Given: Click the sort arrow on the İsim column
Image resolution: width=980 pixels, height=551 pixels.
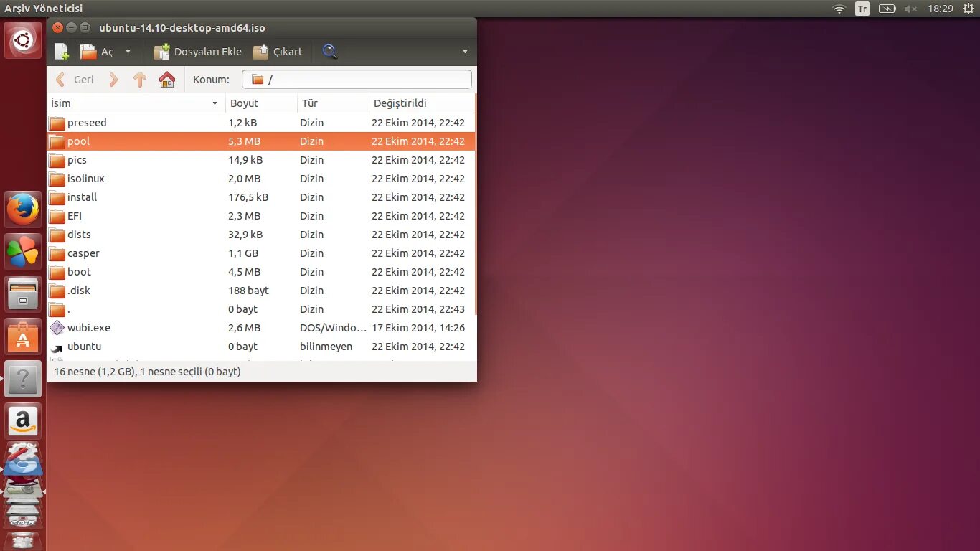Looking at the screenshot, I should 214,103.
